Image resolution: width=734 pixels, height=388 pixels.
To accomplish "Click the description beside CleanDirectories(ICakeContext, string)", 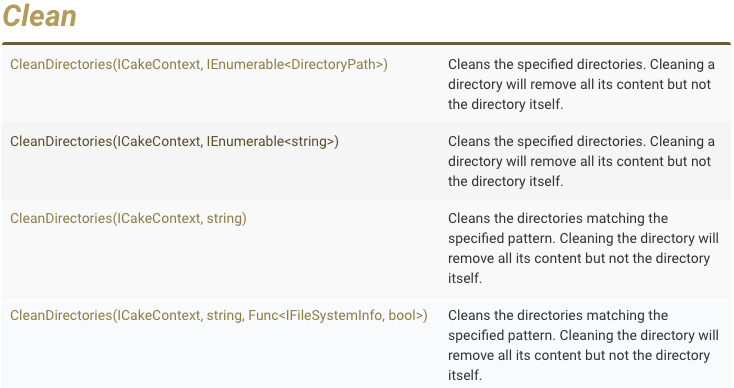I will 583,249.
